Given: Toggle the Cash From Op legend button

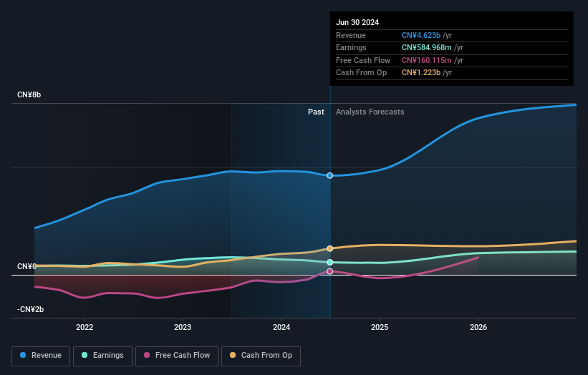Looking at the screenshot, I should point(261,356).
